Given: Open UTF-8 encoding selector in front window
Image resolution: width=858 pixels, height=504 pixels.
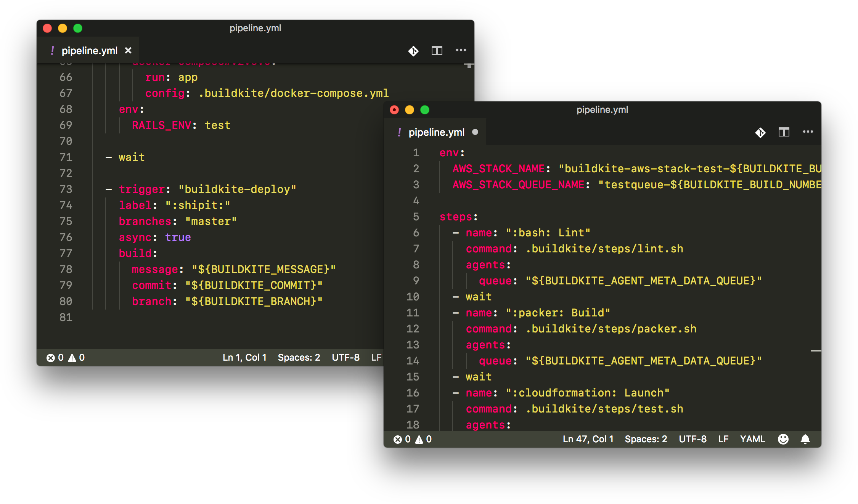Looking at the screenshot, I should tap(693, 439).
